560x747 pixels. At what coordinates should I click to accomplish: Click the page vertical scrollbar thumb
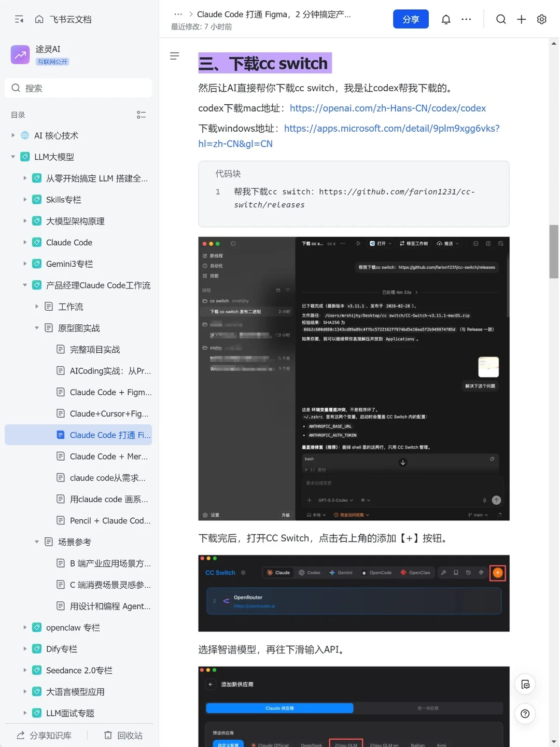point(554,252)
